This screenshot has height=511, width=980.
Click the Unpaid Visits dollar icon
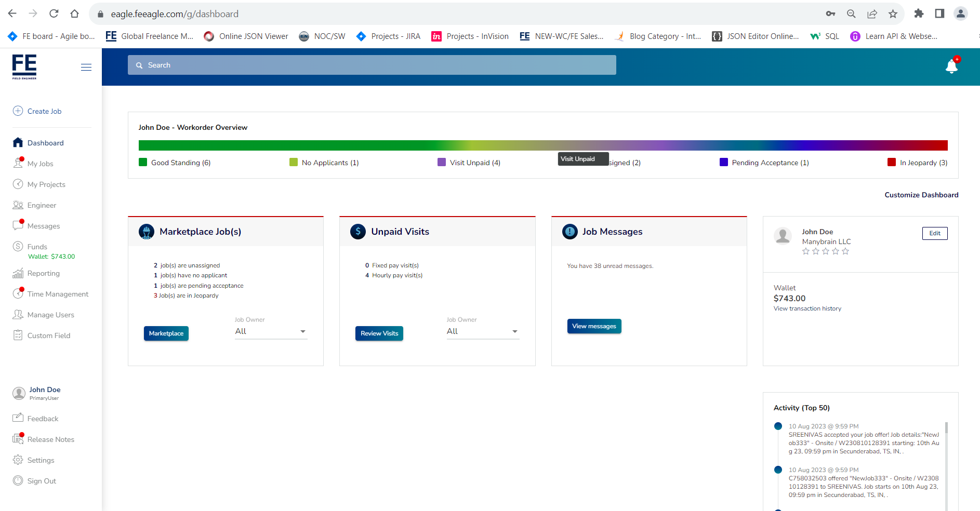[x=358, y=231]
